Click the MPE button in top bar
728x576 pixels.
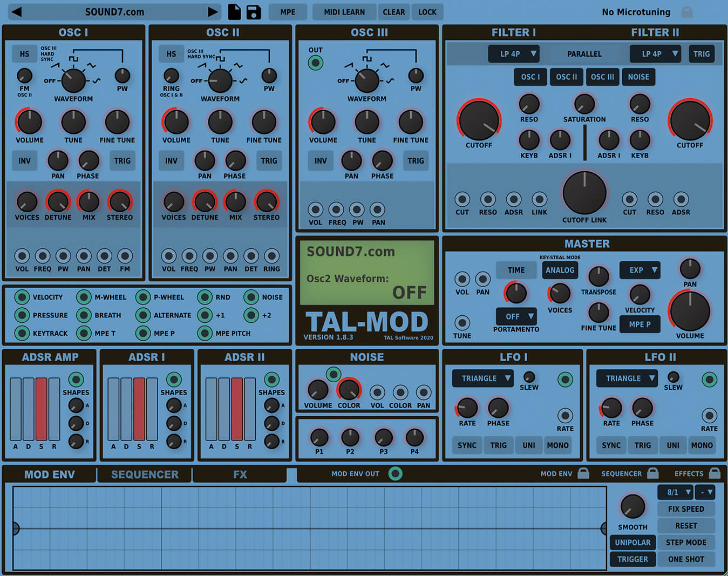pos(288,12)
